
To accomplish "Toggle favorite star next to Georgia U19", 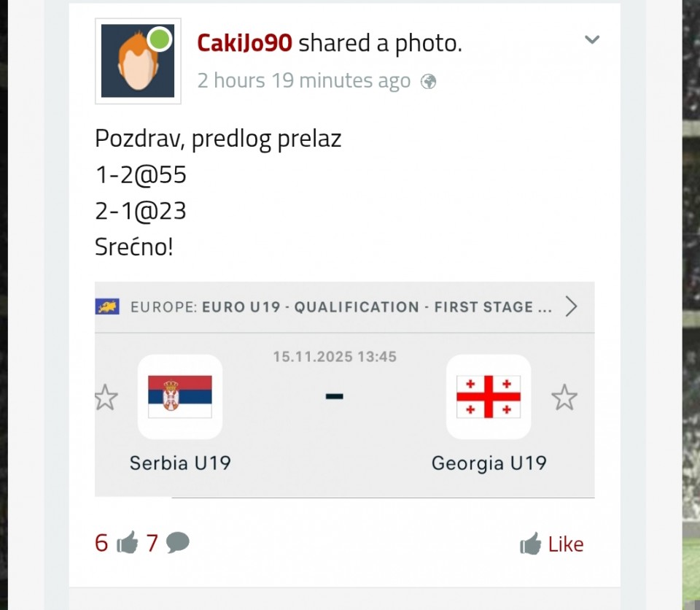I will (x=564, y=398).
